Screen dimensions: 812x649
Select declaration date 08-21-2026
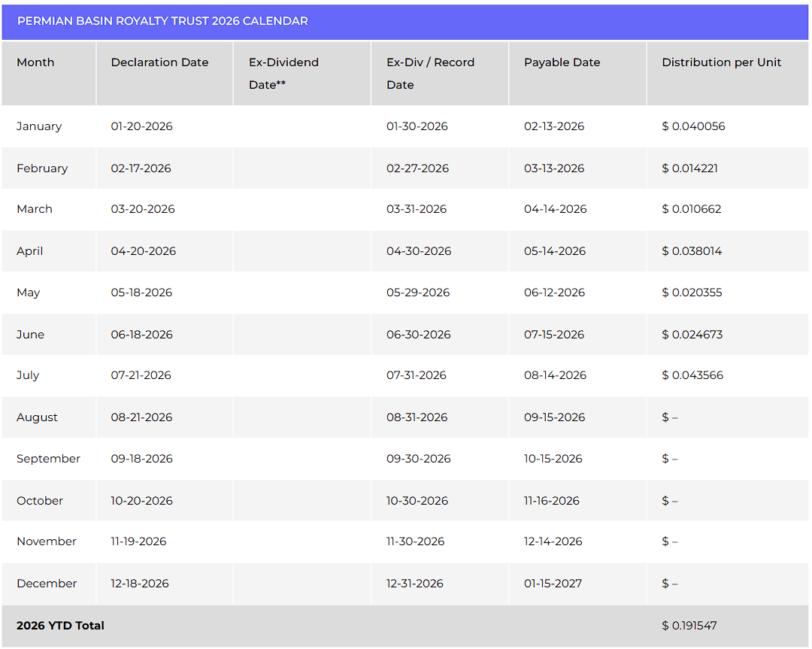[x=141, y=417]
